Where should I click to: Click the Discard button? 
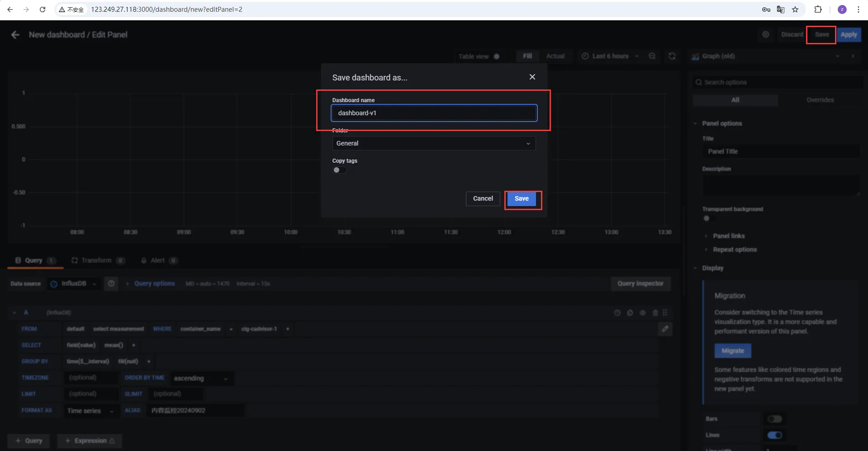[792, 34]
